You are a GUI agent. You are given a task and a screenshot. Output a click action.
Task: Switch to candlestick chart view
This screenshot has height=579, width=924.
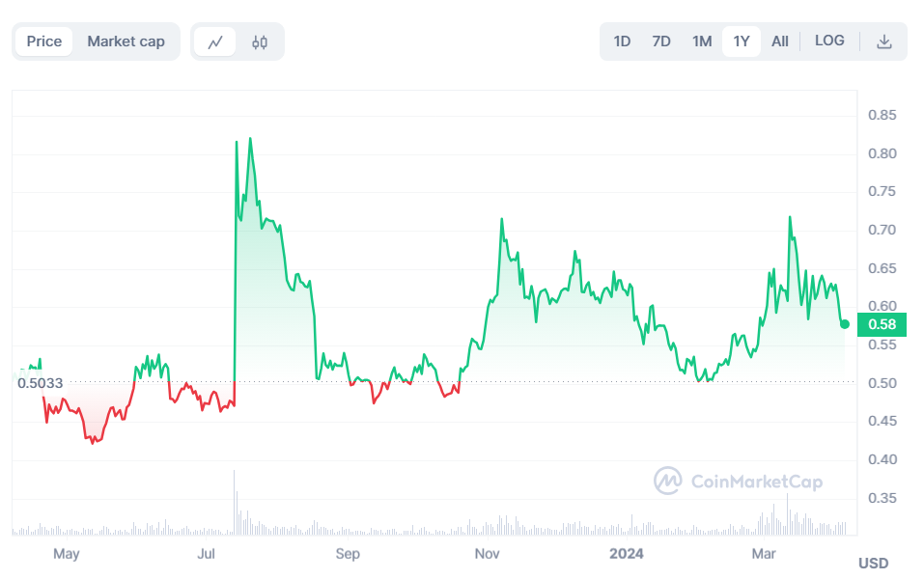coord(260,41)
